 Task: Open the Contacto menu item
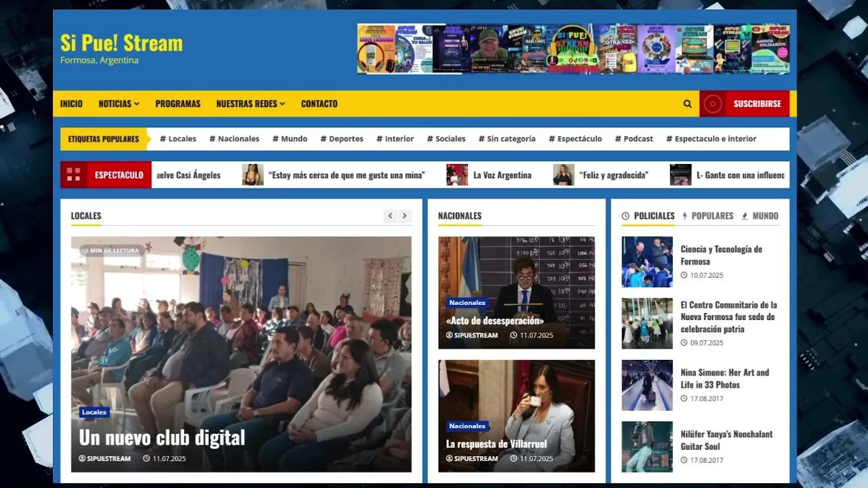click(319, 104)
